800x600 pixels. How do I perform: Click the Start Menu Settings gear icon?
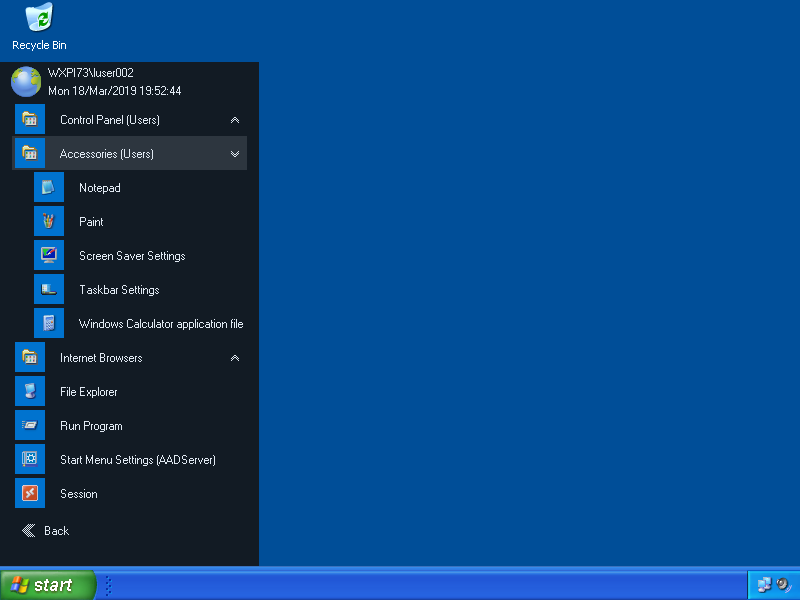(30, 460)
